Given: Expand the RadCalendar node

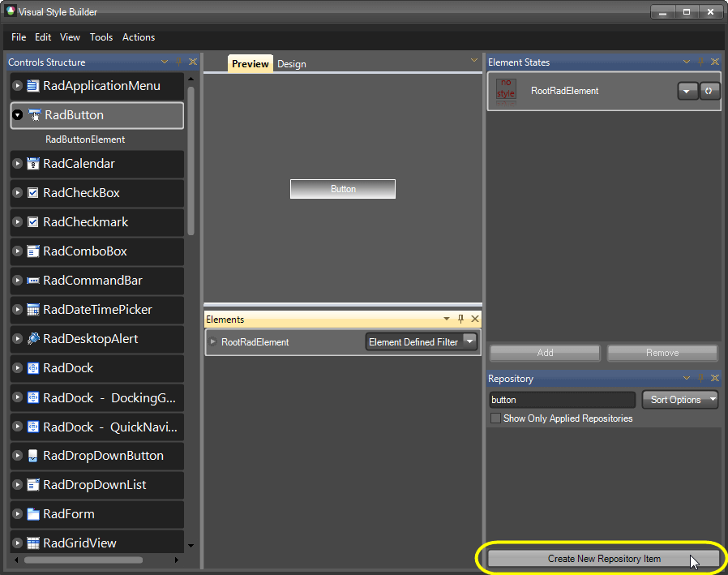Looking at the screenshot, I should [x=17, y=164].
